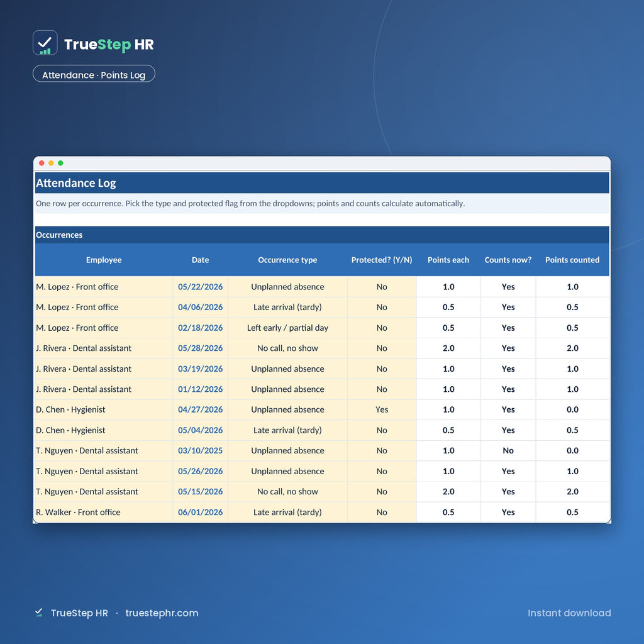Select date cell 05/26/2026
Image resolution: width=644 pixels, height=644 pixels.
click(x=201, y=471)
